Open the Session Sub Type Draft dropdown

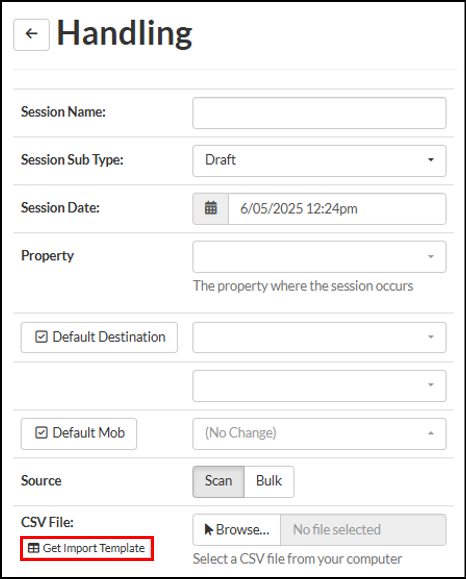pyautogui.click(x=319, y=161)
